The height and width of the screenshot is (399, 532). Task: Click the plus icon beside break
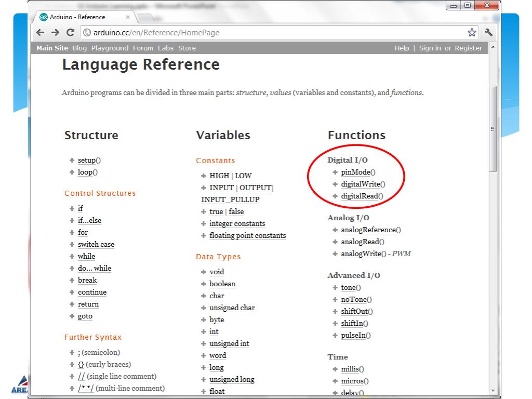pos(72,280)
